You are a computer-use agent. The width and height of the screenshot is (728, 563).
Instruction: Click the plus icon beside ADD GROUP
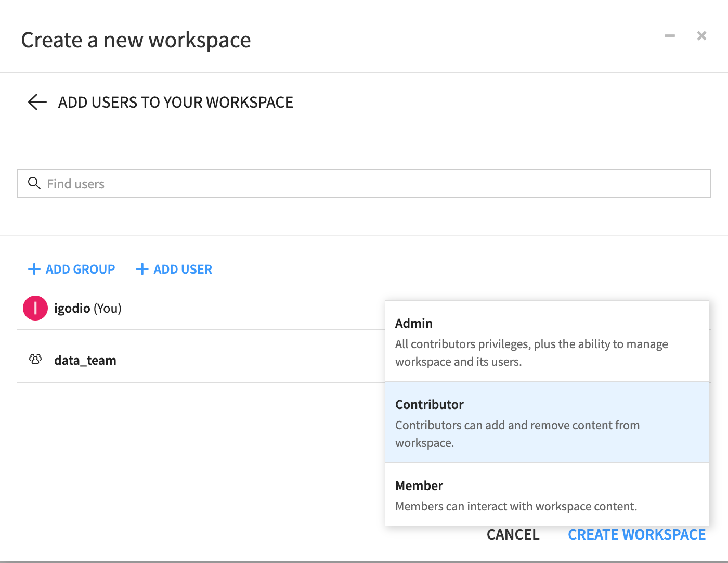coord(34,269)
